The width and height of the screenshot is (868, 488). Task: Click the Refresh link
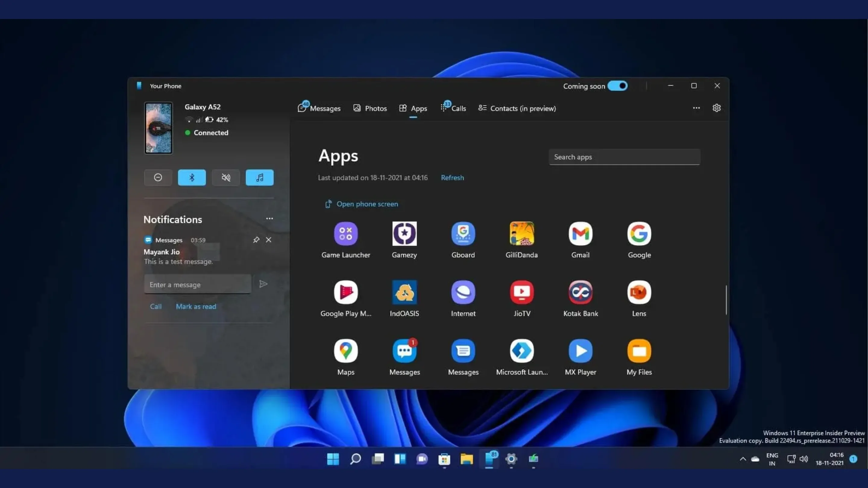tap(452, 177)
